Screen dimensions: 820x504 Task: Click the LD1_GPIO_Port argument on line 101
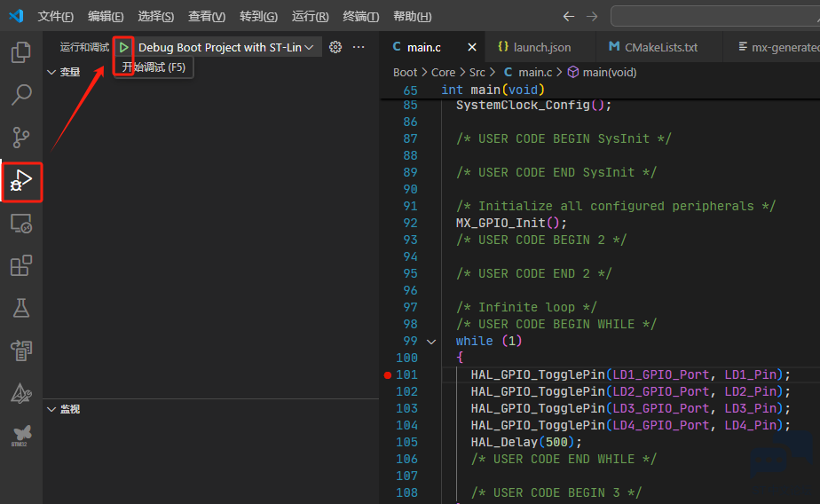(x=661, y=374)
